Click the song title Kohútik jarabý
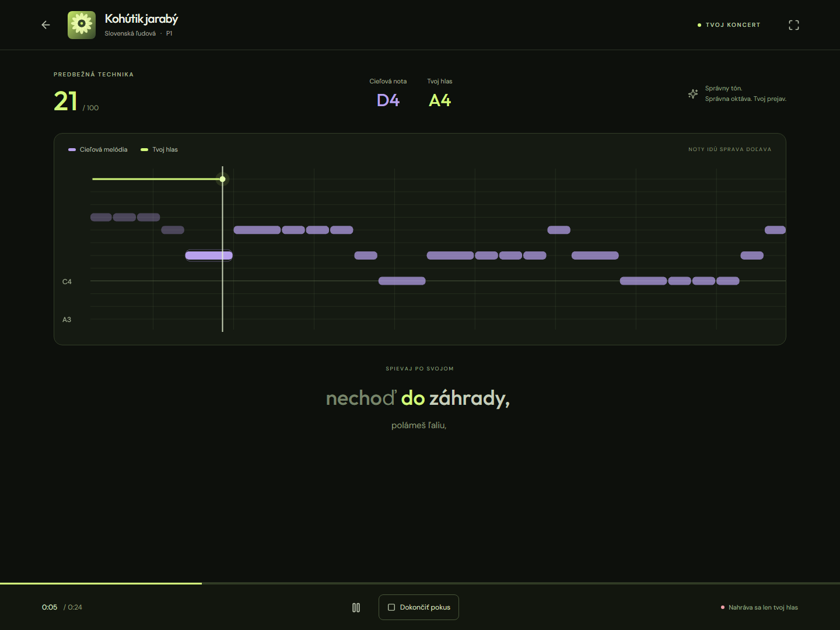This screenshot has width=840, height=630. [141, 19]
